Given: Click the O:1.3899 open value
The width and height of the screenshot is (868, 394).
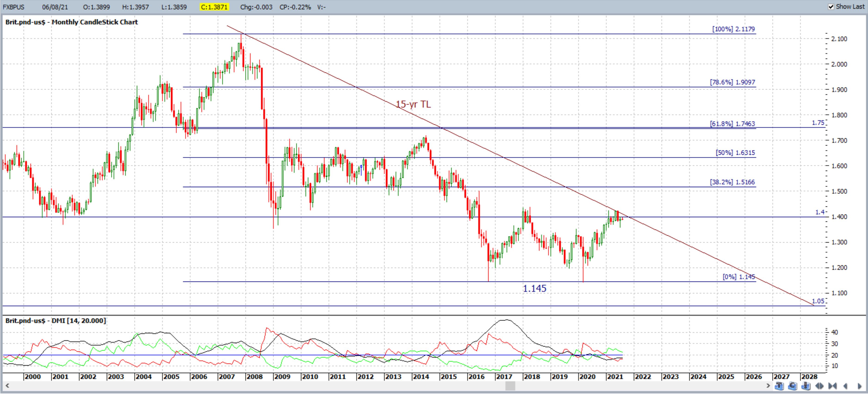Looking at the screenshot, I should coord(96,7).
